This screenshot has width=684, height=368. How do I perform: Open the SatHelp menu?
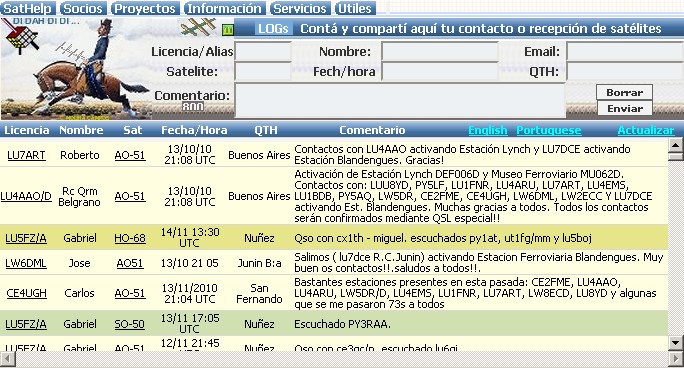tap(28, 8)
